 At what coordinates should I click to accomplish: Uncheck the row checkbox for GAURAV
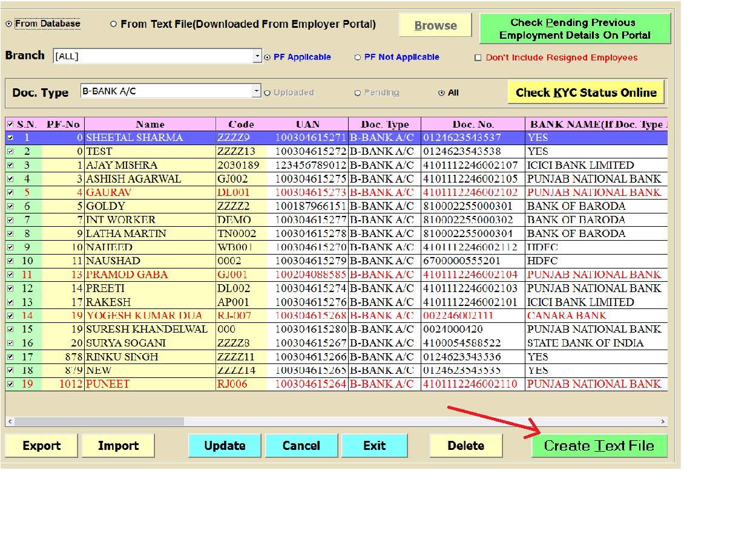[x=10, y=192]
